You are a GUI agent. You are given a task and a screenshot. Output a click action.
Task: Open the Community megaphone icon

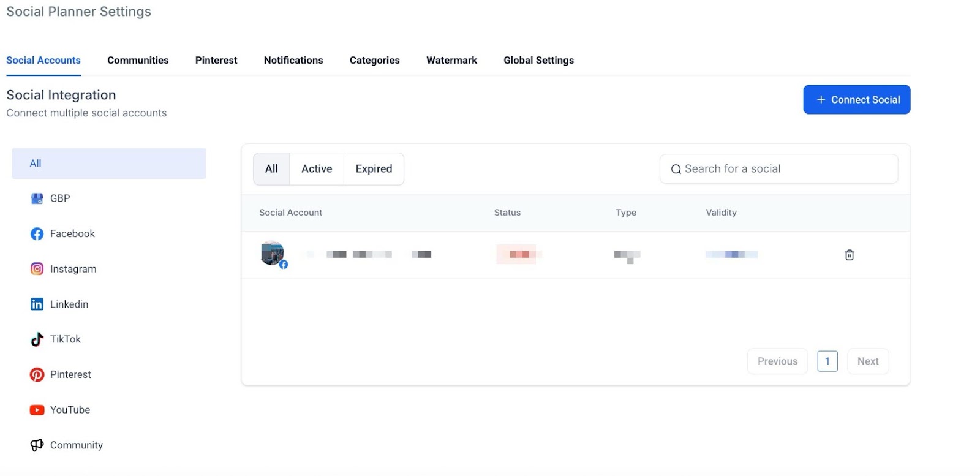point(37,445)
